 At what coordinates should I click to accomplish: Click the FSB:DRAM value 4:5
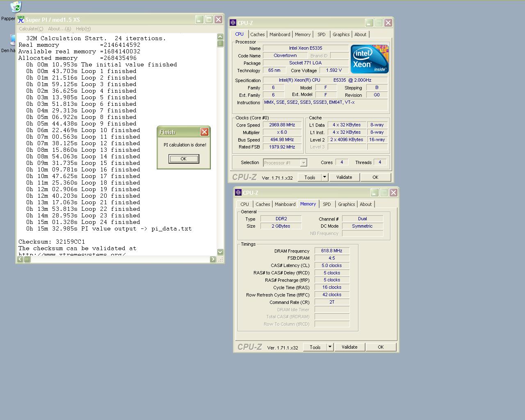point(332,258)
